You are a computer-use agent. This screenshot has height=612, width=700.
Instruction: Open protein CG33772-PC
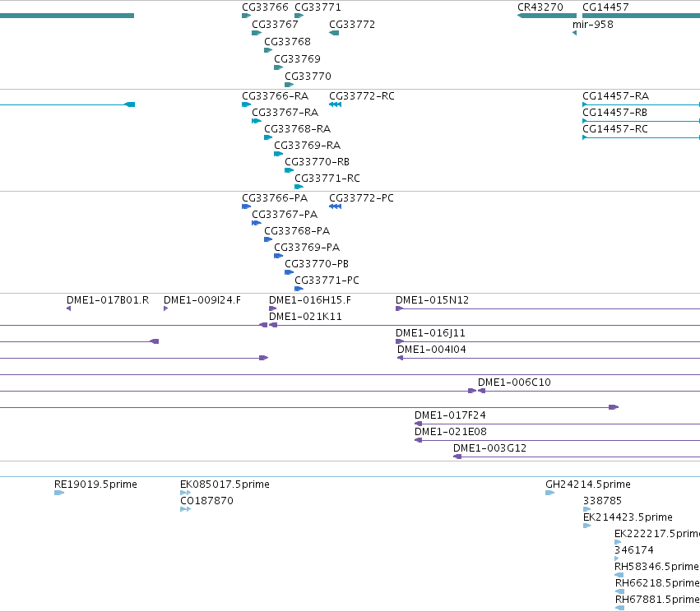tap(361, 198)
